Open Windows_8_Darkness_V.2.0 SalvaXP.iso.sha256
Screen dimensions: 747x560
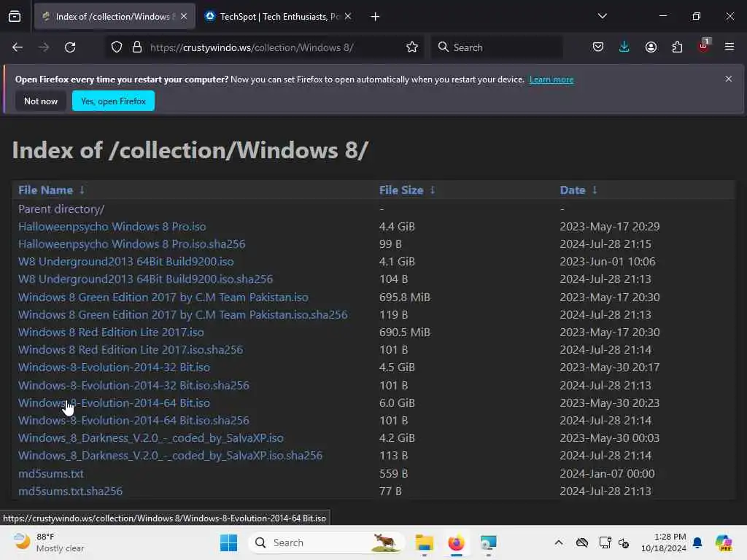(x=170, y=456)
